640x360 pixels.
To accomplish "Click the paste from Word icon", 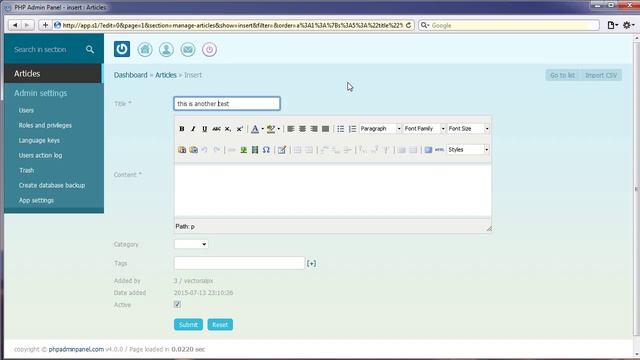I will point(193,150).
